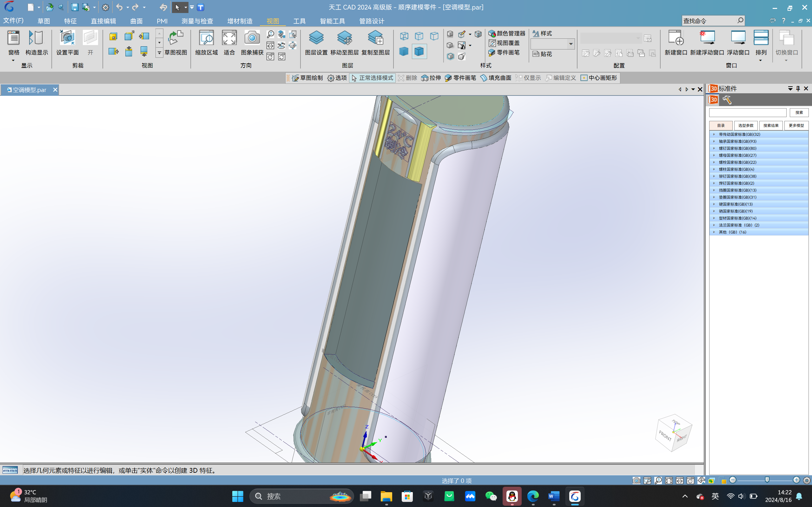Screen dimensions: 812x507
Task: Open the 颜色管理器 color manager
Action: 507,33
